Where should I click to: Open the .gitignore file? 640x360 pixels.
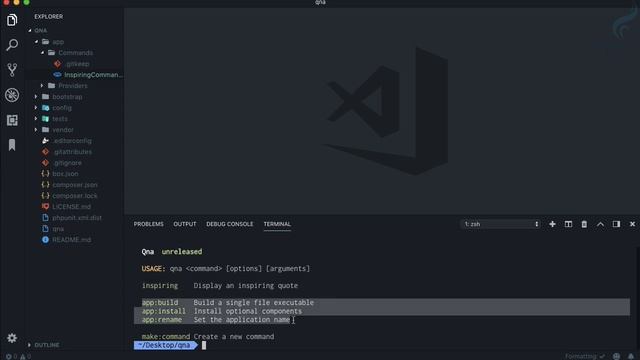(x=67, y=163)
